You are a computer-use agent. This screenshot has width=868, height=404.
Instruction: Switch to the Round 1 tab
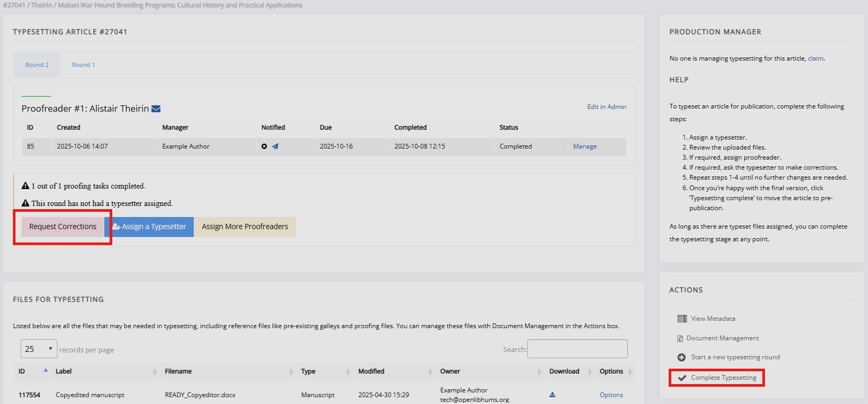tap(83, 65)
